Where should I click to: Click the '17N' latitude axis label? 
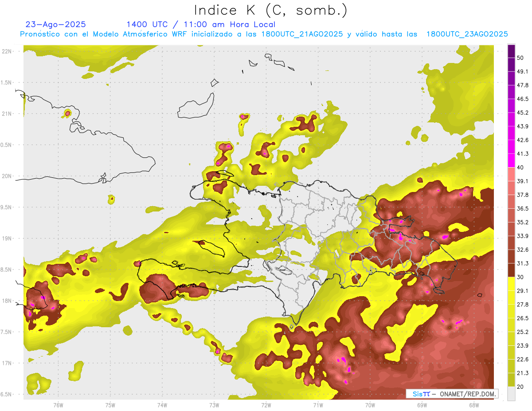tap(7, 363)
